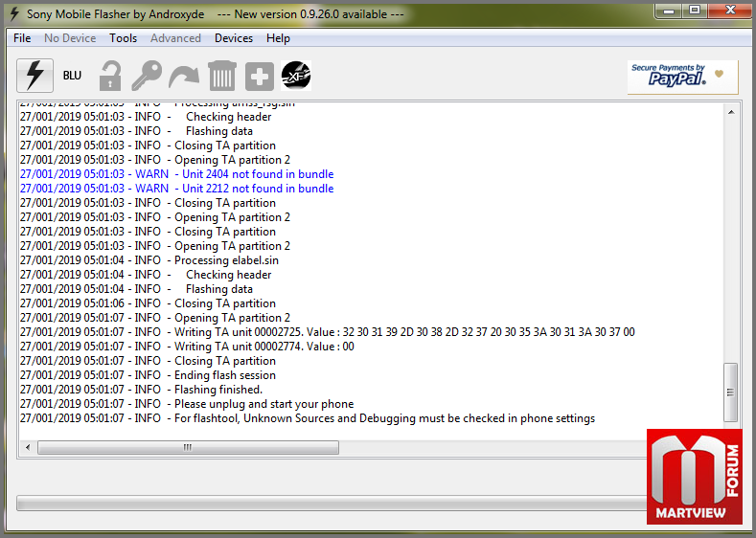Click 'Flashing data' line at 05:01:04

tap(136, 289)
